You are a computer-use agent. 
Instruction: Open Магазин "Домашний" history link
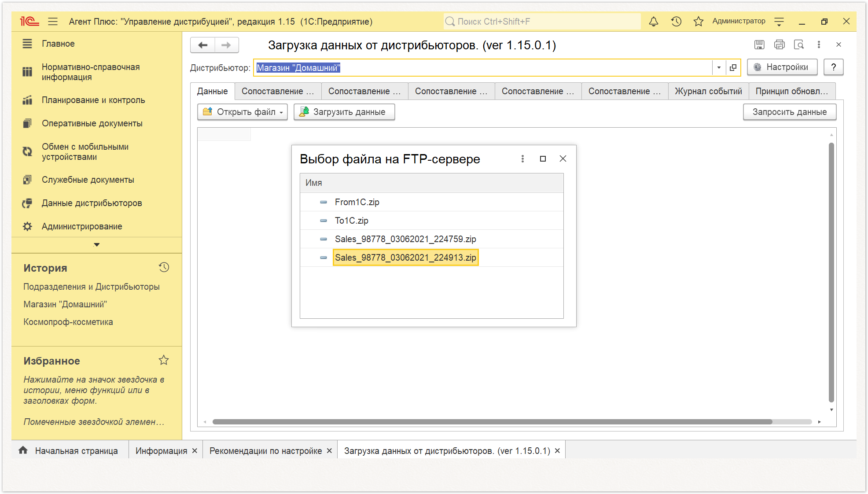[x=65, y=304]
